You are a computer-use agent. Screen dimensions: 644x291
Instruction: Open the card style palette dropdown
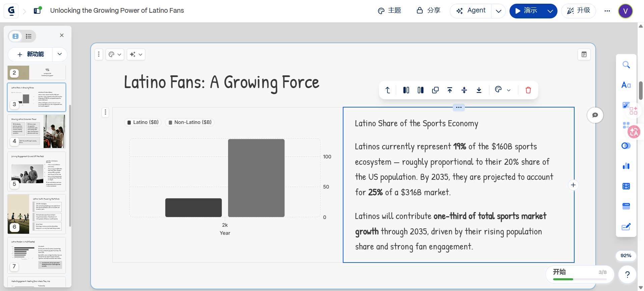tap(115, 54)
